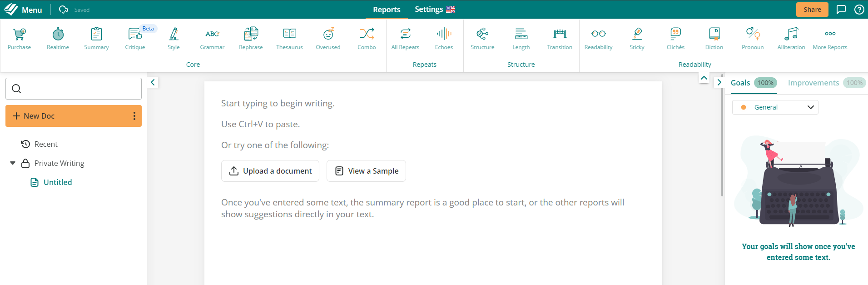Open the Transition report

pos(560,39)
